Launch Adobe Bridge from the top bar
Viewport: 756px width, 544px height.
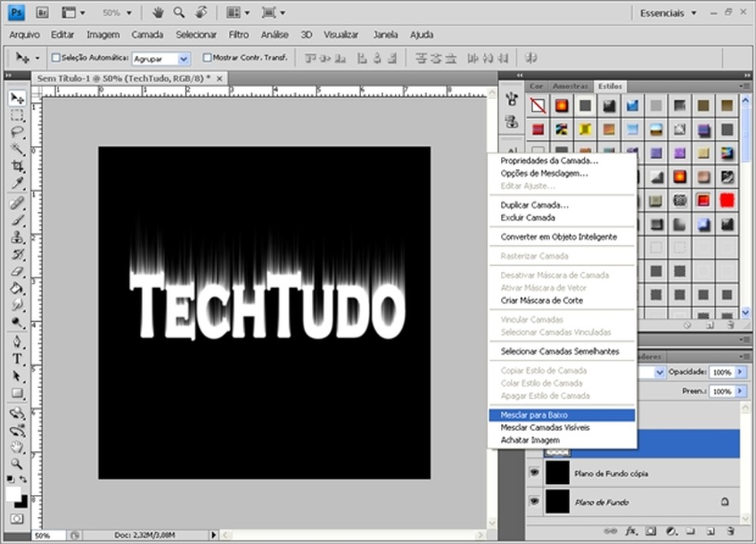pos(43,13)
